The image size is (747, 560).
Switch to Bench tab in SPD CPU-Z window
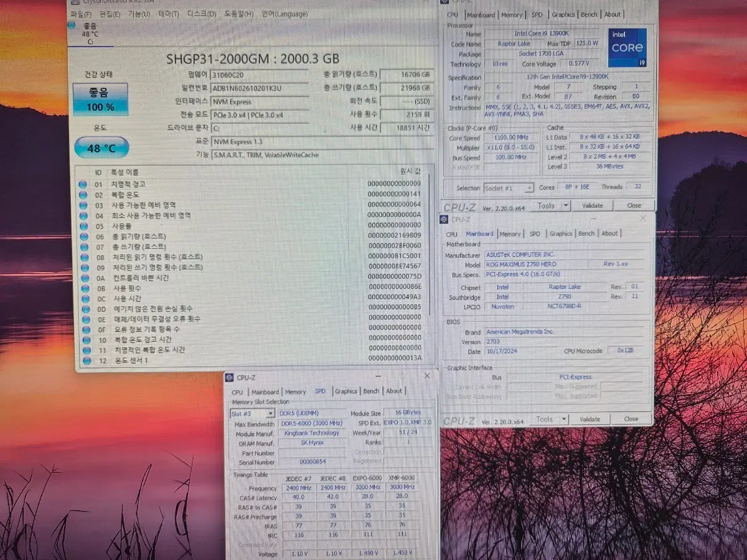[371, 391]
